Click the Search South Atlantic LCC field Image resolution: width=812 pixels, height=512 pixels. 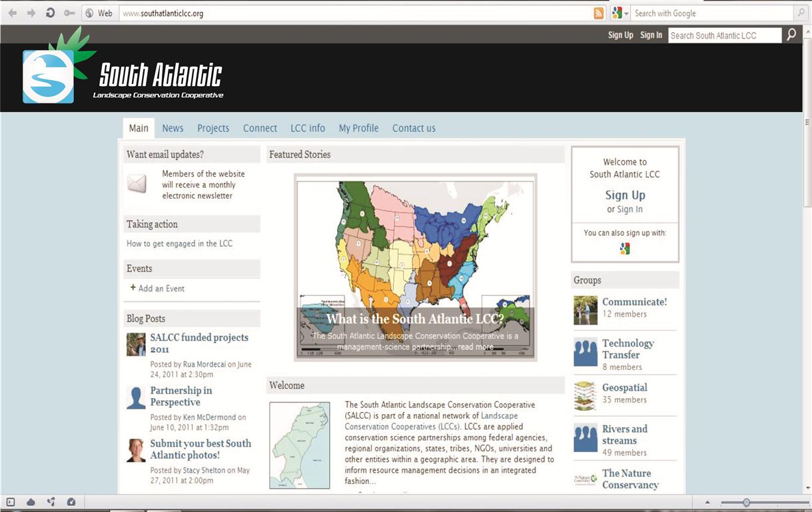(x=725, y=35)
